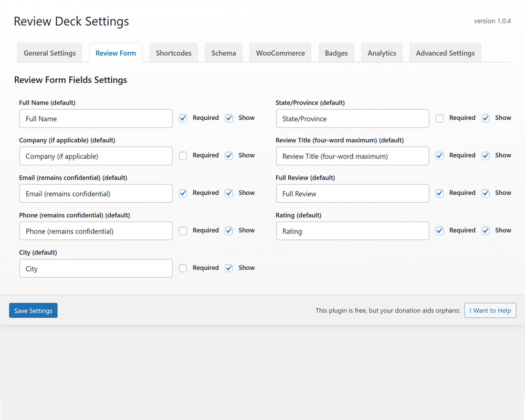Click the Save Settings button
525x420 pixels.
click(33, 310)
